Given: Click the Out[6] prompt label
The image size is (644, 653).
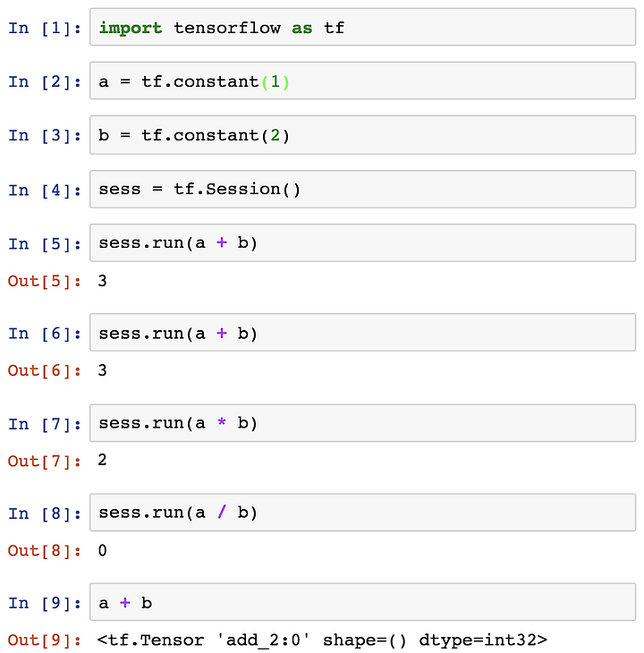Looking at the screenshot, I should click(x=45, y=371).
